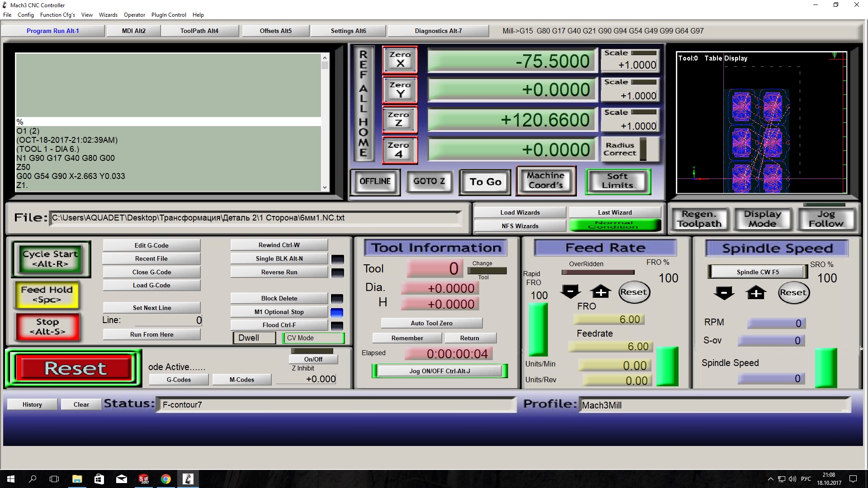Toggle Single BLK Alt-N mode
Image resolution: width=868 pixels, height=488 pixels.
click(279, 258)
